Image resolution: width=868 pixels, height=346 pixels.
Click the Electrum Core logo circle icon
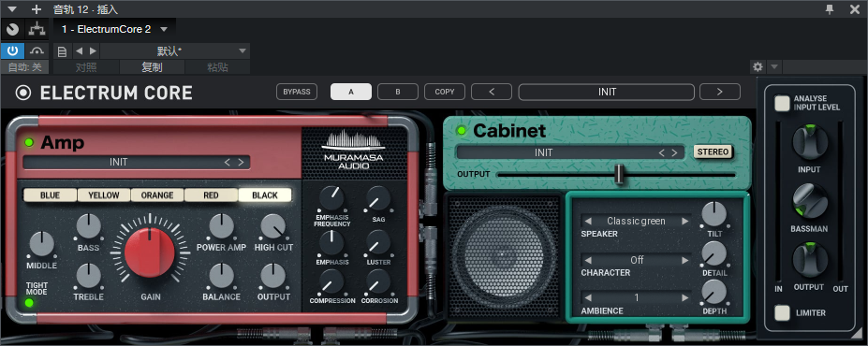tap(23, 93)
